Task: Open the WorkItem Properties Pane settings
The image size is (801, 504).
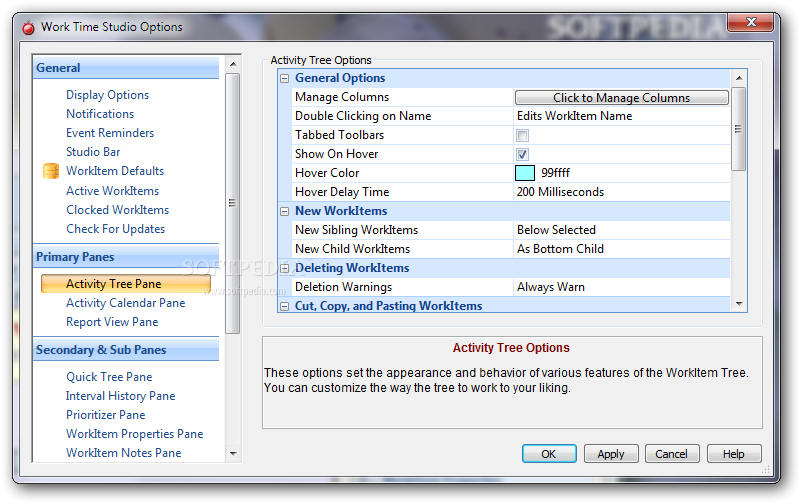Action: point(134,434)
